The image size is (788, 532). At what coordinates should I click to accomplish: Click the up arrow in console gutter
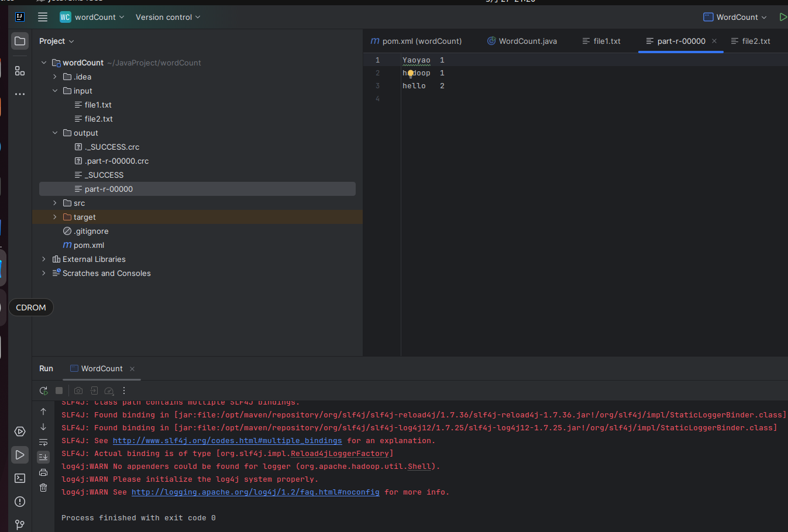(x=43, y=412)
